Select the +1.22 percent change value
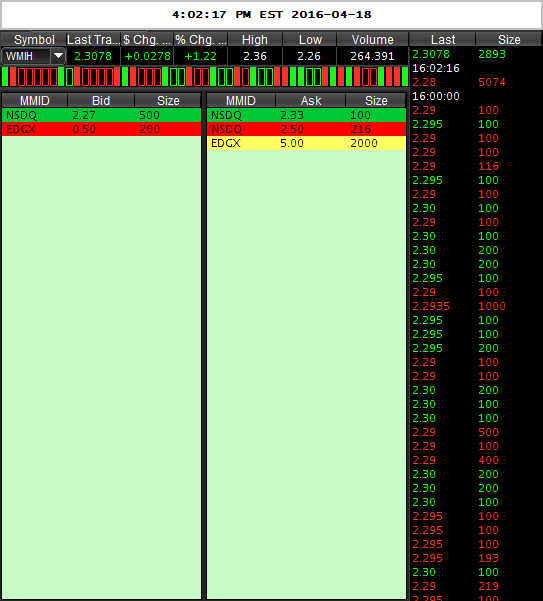543x601 pixels. coord(200,56)
